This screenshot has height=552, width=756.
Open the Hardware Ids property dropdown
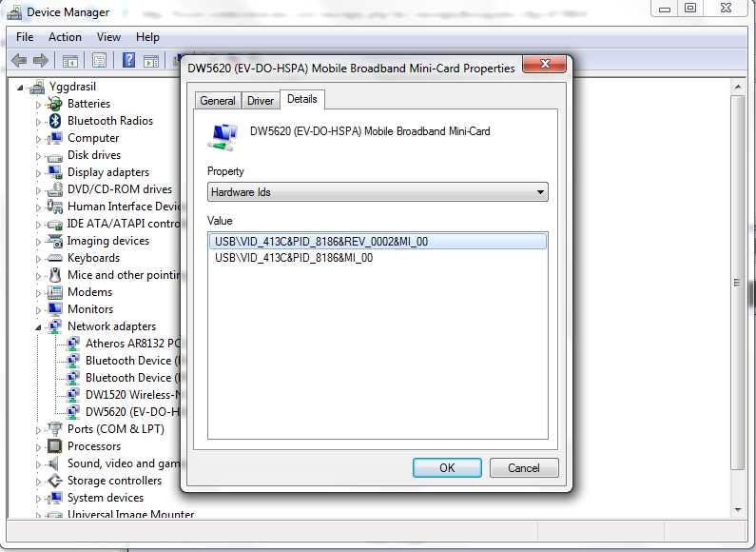click(x=378, y=192)
